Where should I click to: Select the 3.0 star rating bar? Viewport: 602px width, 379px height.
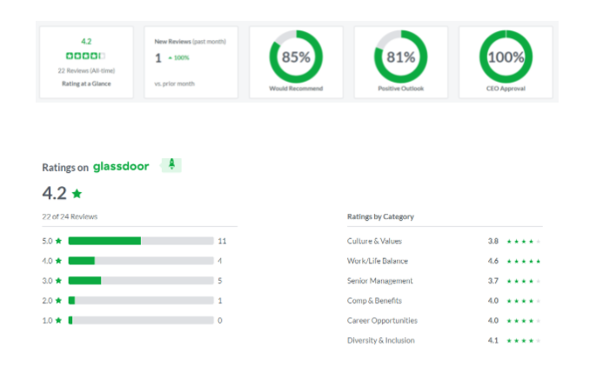click(x=141, y=281)
